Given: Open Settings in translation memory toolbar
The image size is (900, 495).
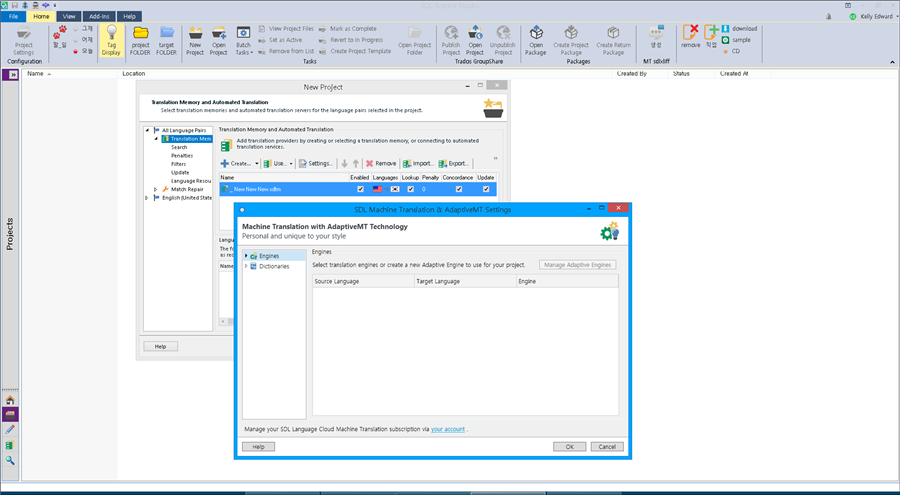Looking at the screenshot, I should click(x=316, y=164).
